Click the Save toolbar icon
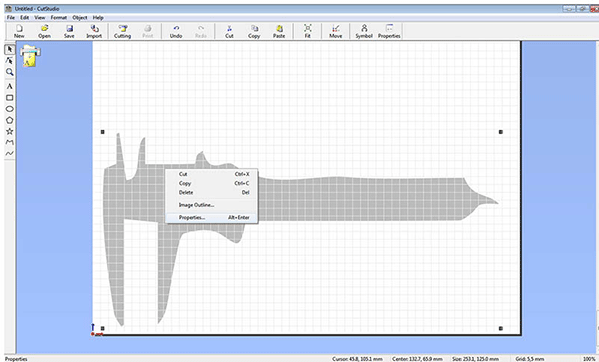Image resolution: width=599 pixels, height=362 pixels. pos(69,31)
